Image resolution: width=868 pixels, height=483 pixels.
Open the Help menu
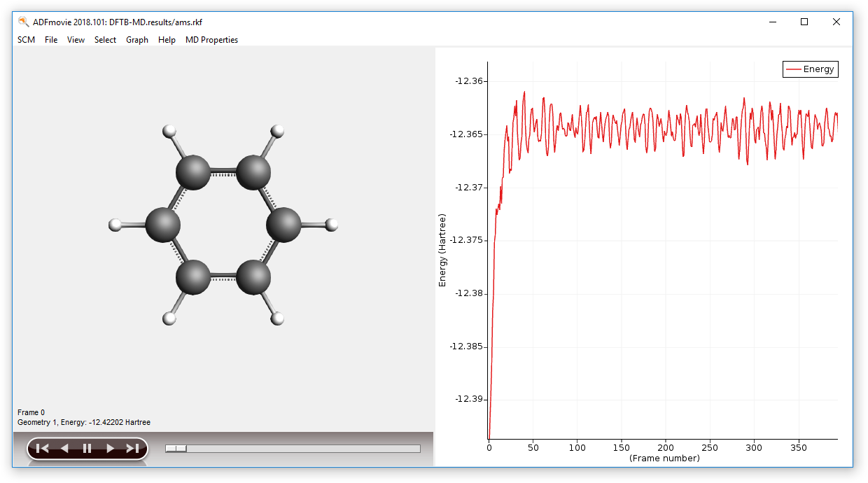pyautogui.click(x=167, y=40)
